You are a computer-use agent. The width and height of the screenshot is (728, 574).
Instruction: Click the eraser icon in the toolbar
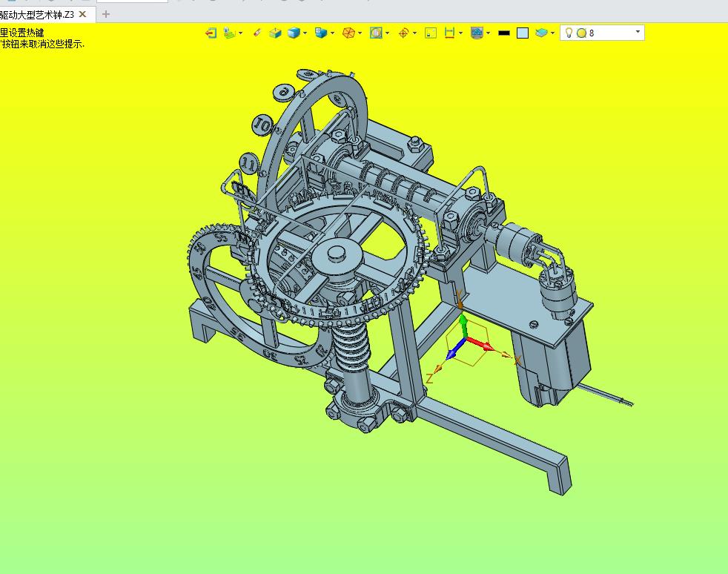(x=257, y=33)
